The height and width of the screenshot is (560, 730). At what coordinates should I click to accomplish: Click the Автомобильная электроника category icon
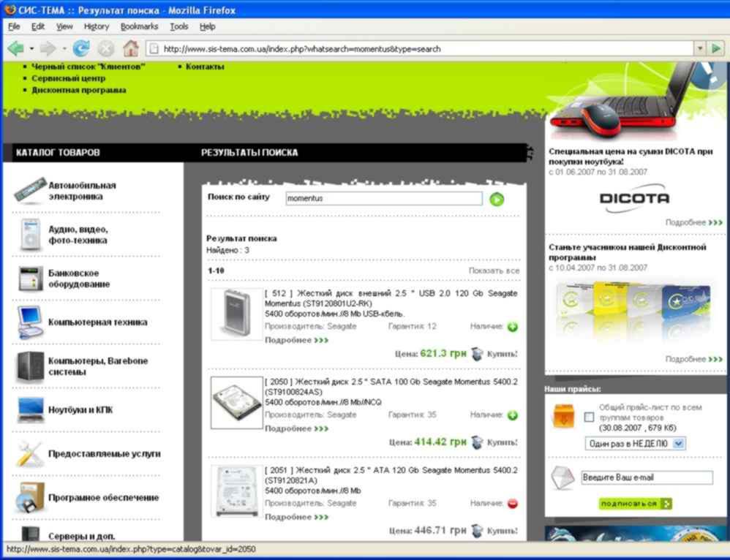(x=31, y=191)
